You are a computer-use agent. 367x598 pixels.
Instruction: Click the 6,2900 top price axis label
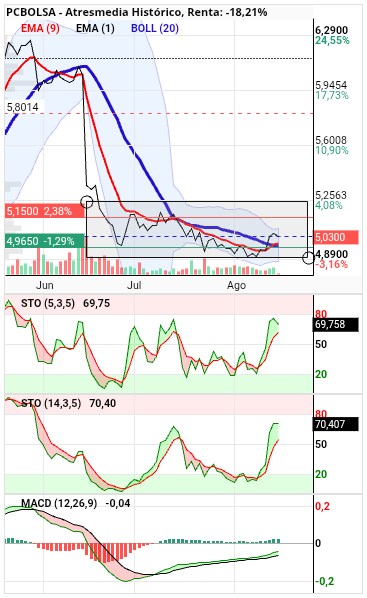(x=332, y=30)
